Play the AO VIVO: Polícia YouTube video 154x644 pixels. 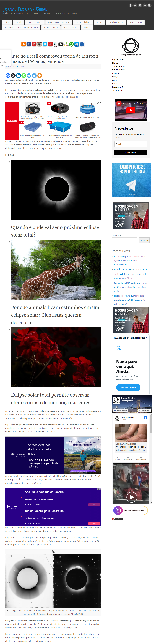tap(131, 110)
